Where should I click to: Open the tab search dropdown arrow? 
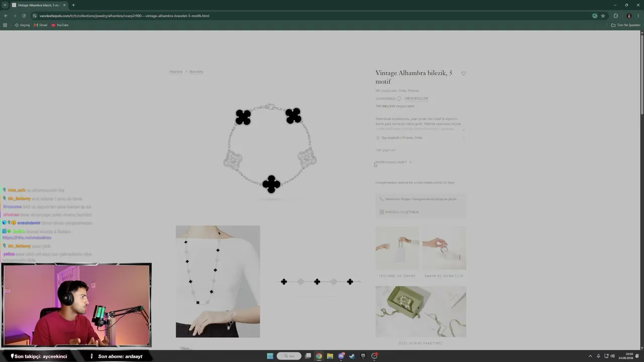[x=5, y=5]
